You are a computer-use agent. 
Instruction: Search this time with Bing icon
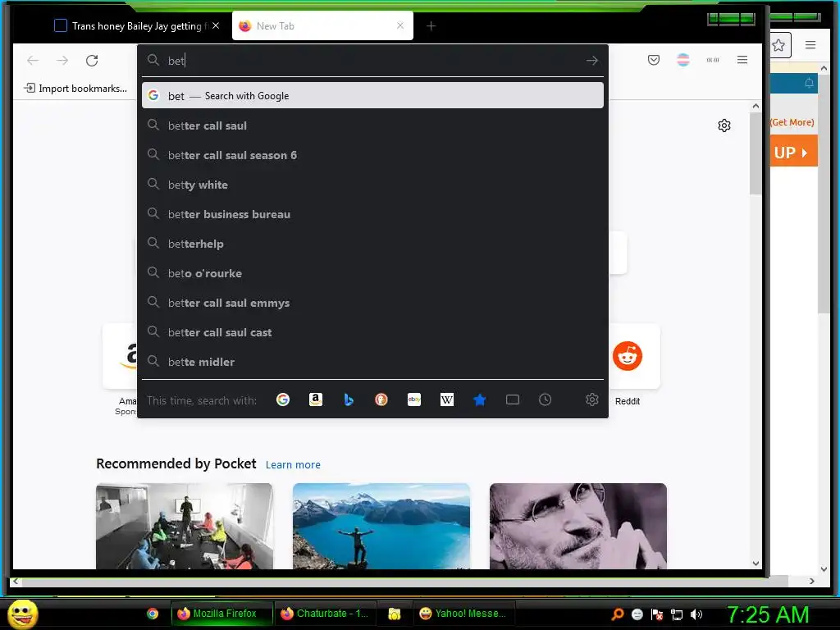pos(349,399)
